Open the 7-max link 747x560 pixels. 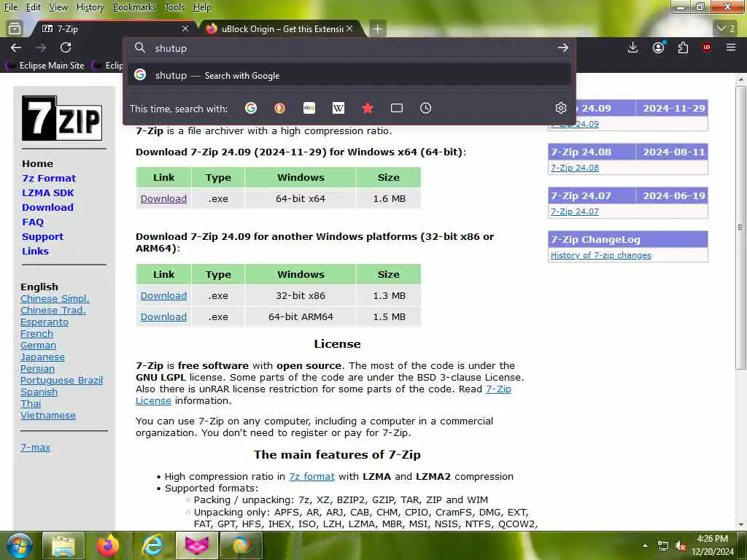(35, 447)
